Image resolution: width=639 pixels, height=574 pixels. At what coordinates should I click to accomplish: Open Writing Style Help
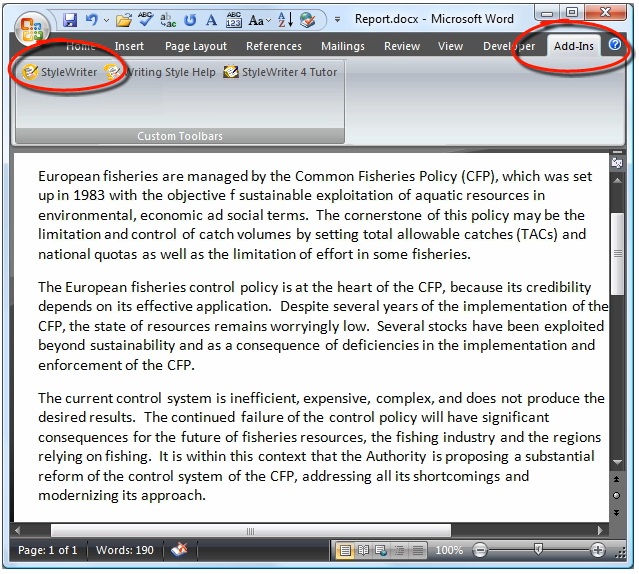click(x=160, y=72)
